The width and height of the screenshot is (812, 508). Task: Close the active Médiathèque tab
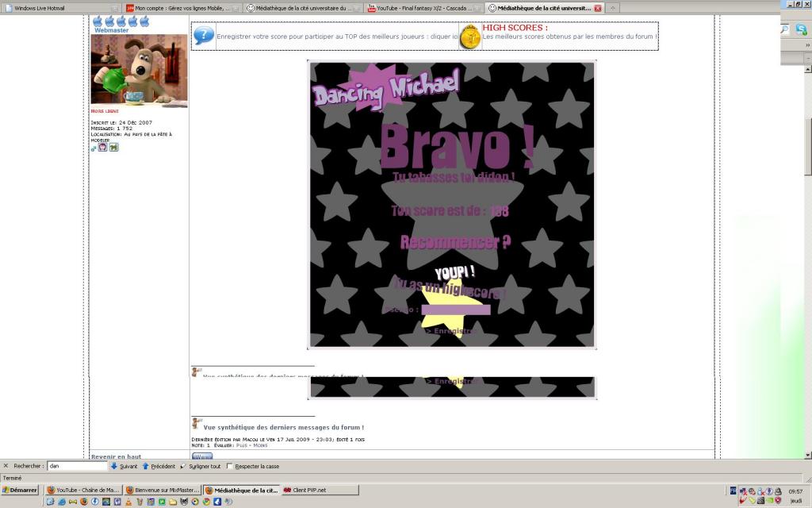598,8
